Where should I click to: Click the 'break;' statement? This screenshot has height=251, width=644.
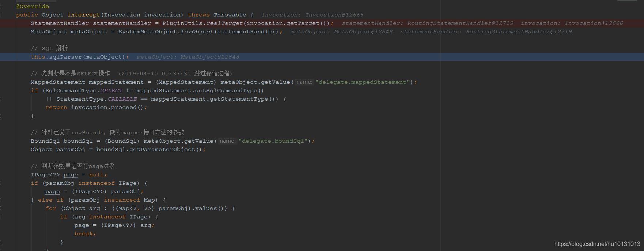point(85,233)
